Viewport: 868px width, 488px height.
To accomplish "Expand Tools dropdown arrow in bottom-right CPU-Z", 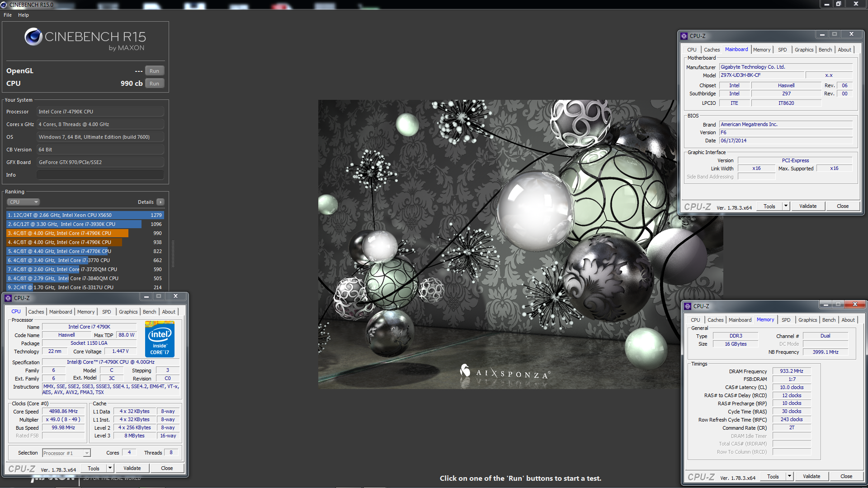I will click(789, 476).
